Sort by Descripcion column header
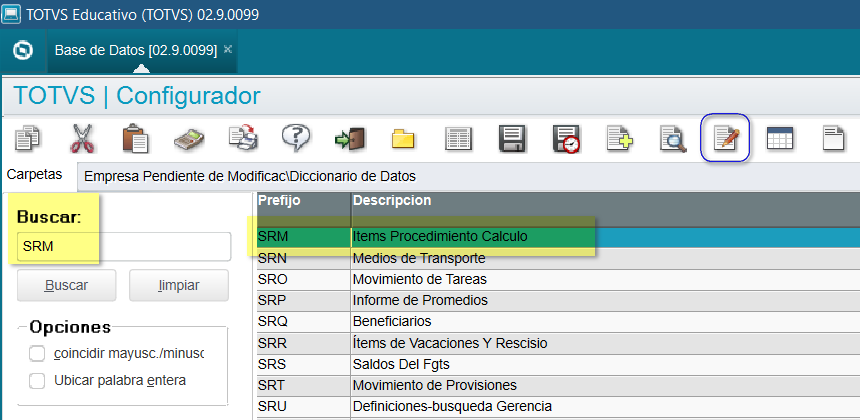The image size is (860, 420). click(x=605, y=209)
